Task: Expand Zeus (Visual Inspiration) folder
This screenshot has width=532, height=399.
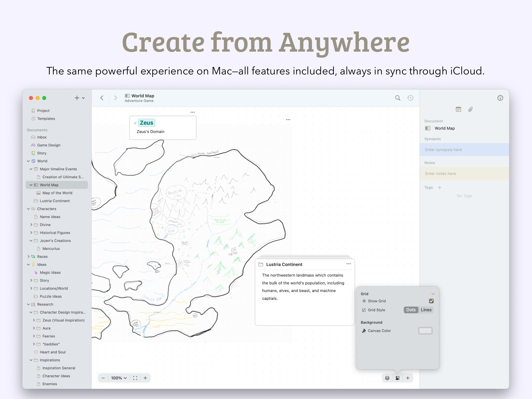Action: click(x=34, y=320)
